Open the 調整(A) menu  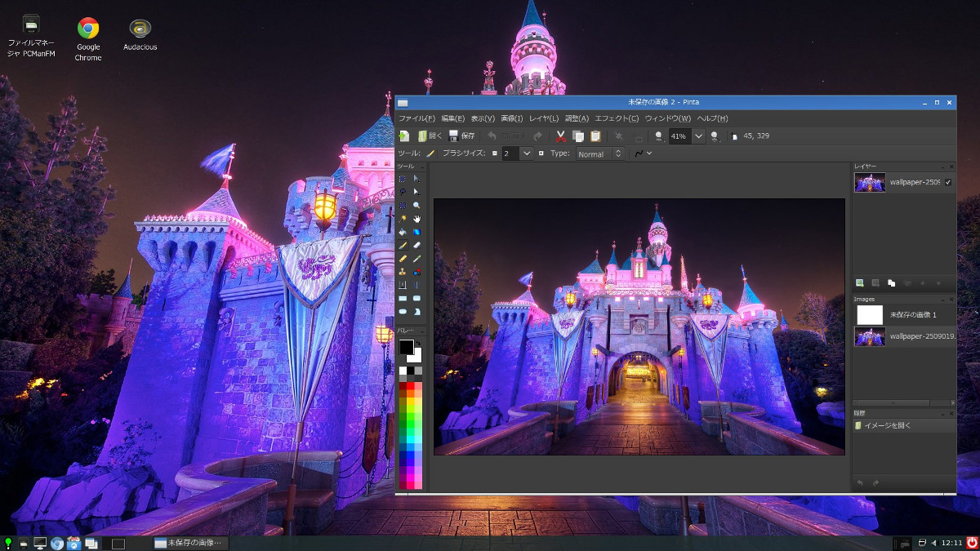577,119
